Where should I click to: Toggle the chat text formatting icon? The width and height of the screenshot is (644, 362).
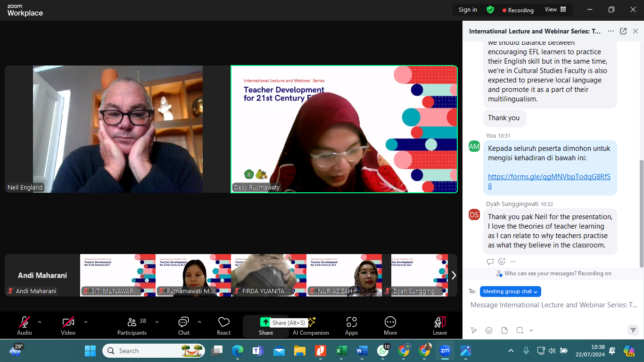coord(474,330)
